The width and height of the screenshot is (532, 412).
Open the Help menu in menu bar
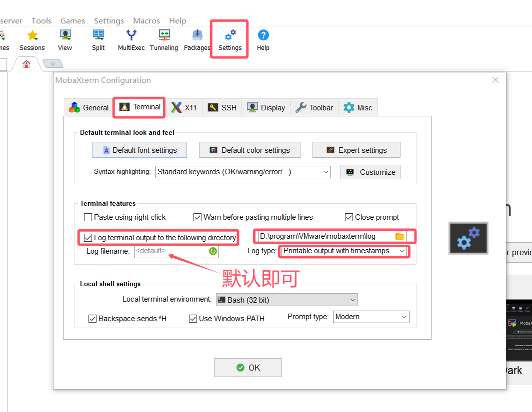[x=178, y=20]
